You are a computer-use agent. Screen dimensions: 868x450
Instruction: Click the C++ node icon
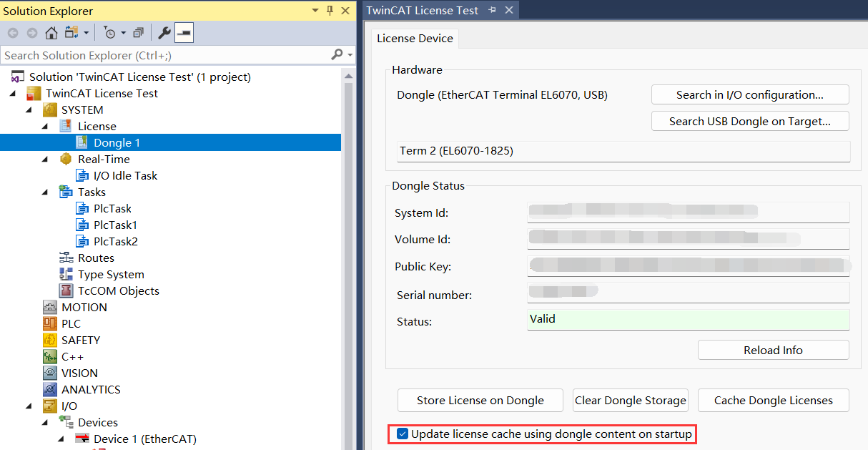coord(50,356)
